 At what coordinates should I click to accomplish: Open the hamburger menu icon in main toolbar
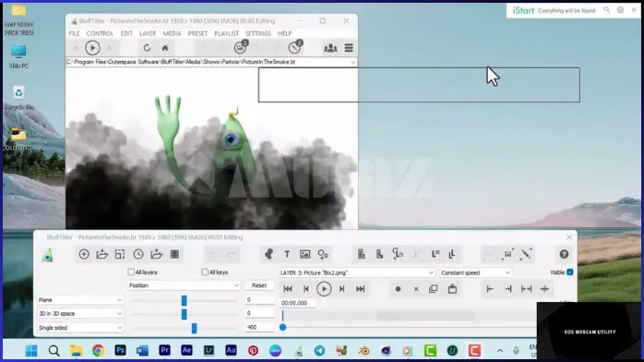[349, 48]
